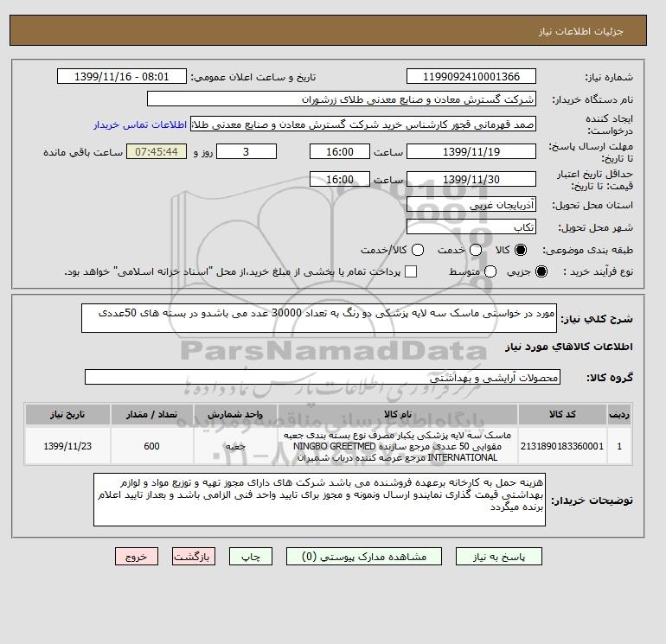Click the ردیف column header
Image resolution: width=666 pixels, height=644 pixels.
[x=619, y=414]
